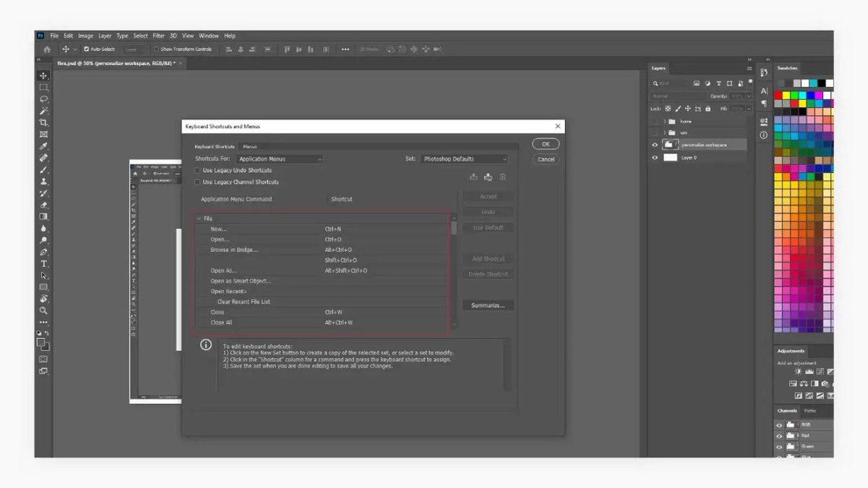The image size is (868, 488).
Task: Pick the red swatch in Swatches panel
Action: 779,95
